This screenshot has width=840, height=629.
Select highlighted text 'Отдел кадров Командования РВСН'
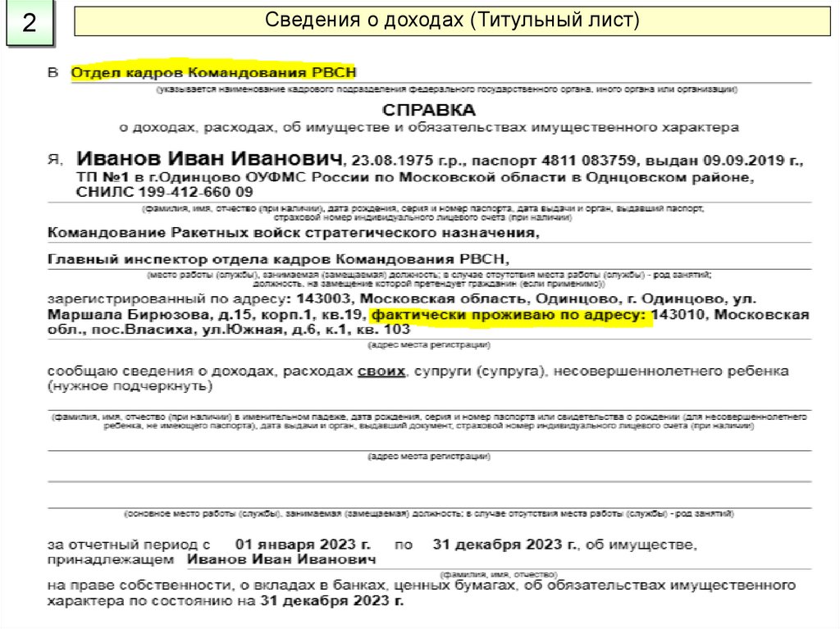[x=213, y=72]
